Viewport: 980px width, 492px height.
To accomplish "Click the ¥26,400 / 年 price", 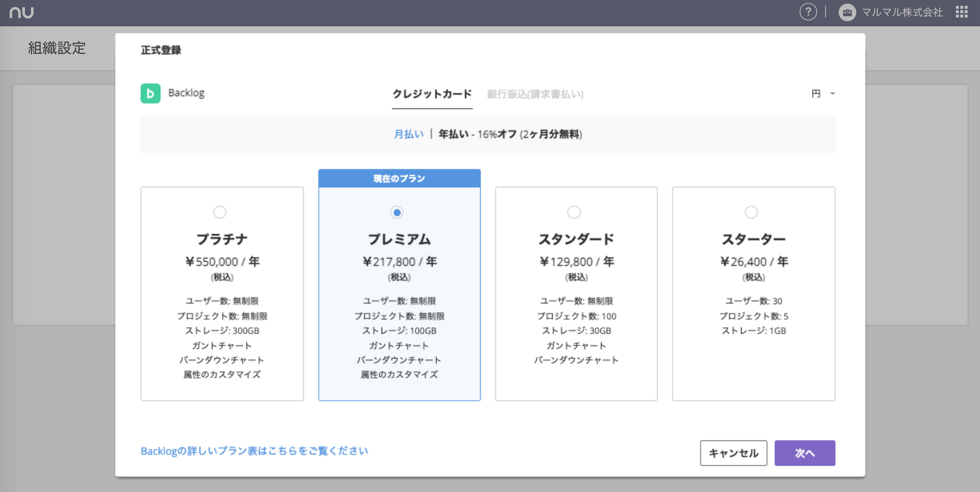I will pos(754,262).
